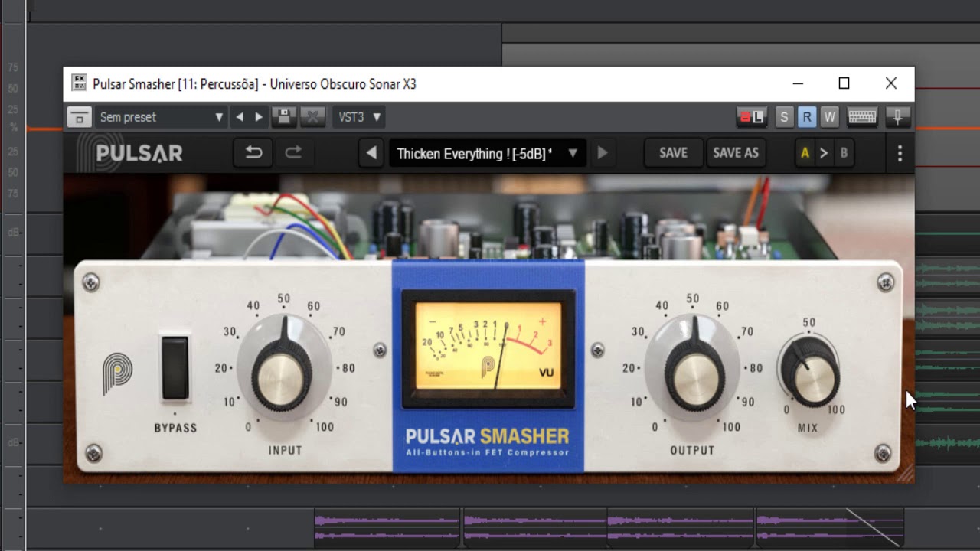Pin the plugin window
This screenshot has height=551, width=980.
pos(897,117)
